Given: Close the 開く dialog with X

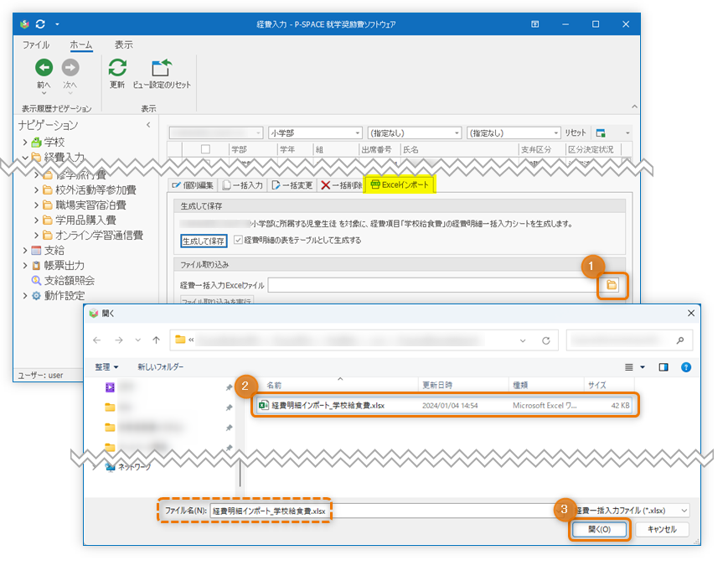Looking at the screenshot, I should click(691, 313).
